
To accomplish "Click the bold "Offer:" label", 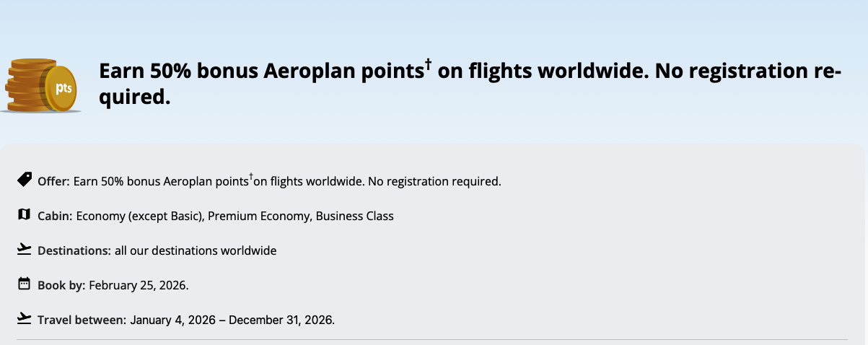I will point(53,181).
